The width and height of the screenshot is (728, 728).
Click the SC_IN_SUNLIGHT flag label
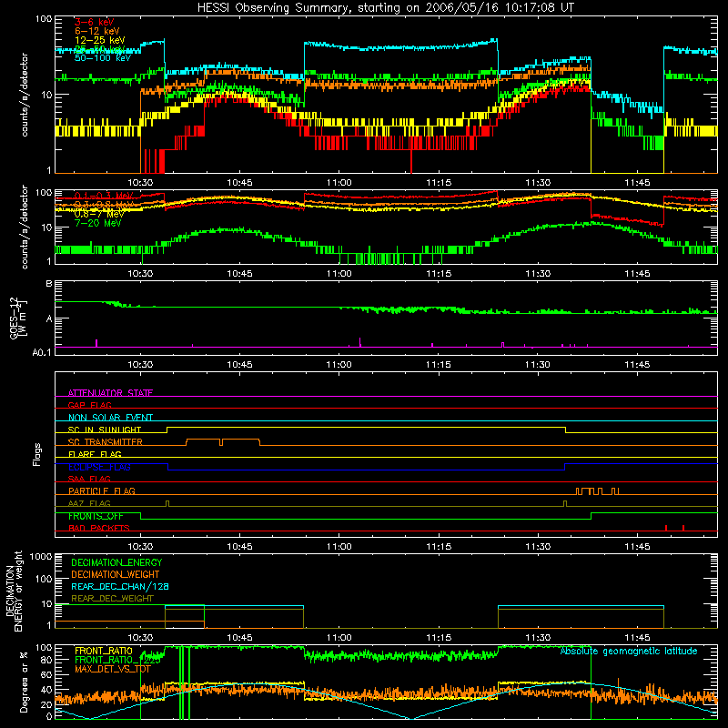[105, 430]
